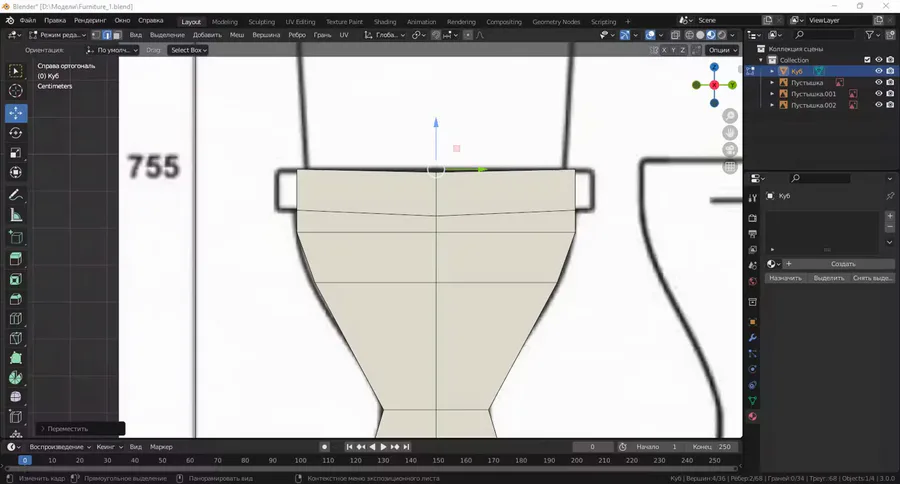The width and height of the screenshot is (900, 484).
Task: Select the Knife tool
Action: [15, 339]
